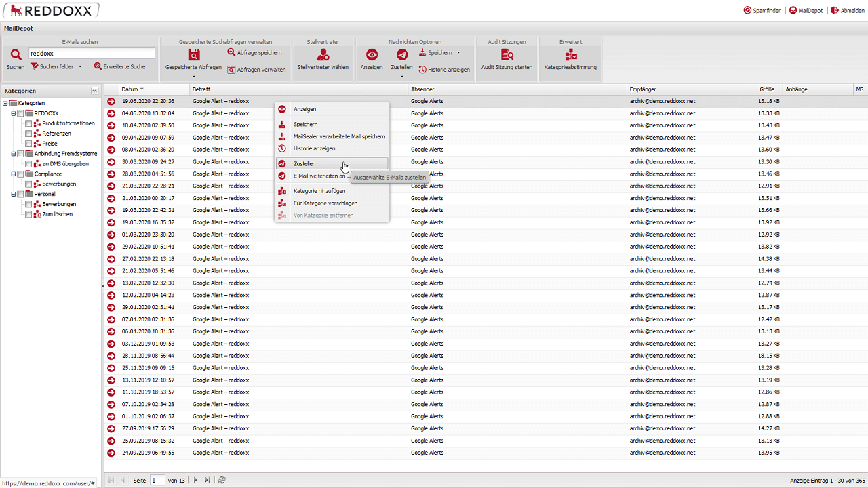Check the Anbindung Fremdsysteme checkbox
The height and width of the screenshot is (488, 868).
tap(20, 154)
